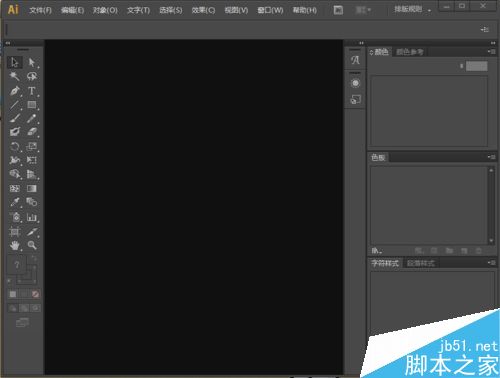Image resolution: width=500 pixels, height=378 pixels.
Task: Click the Fill box with question mark
Action: click(17, 265)
